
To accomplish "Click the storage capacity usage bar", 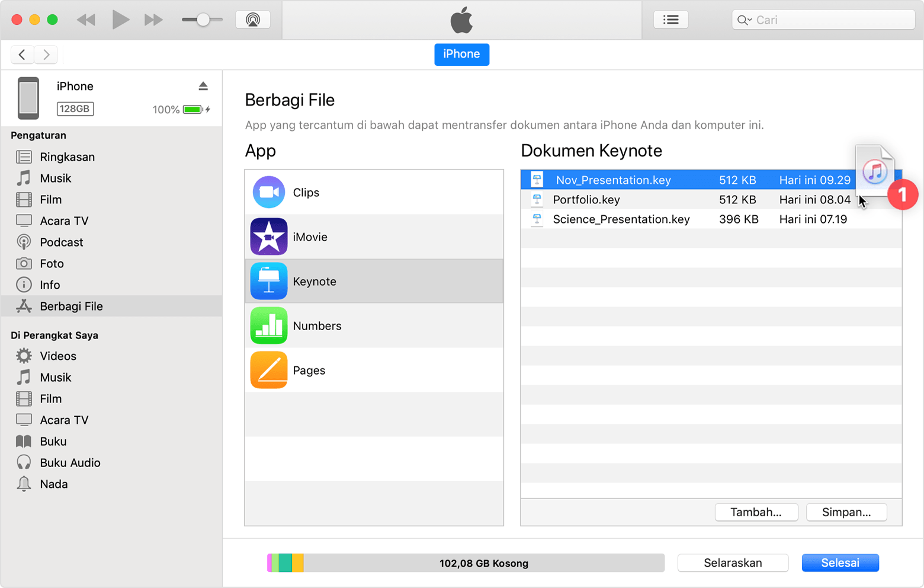I will [x=466, y=563].
